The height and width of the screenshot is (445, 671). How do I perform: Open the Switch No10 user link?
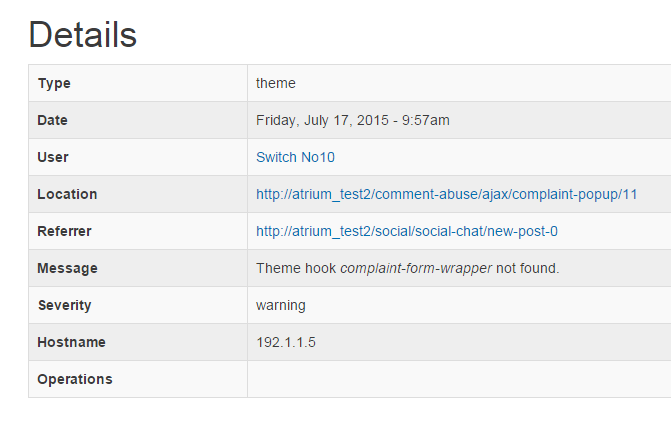pyautogui.click(x=295, y=157)
